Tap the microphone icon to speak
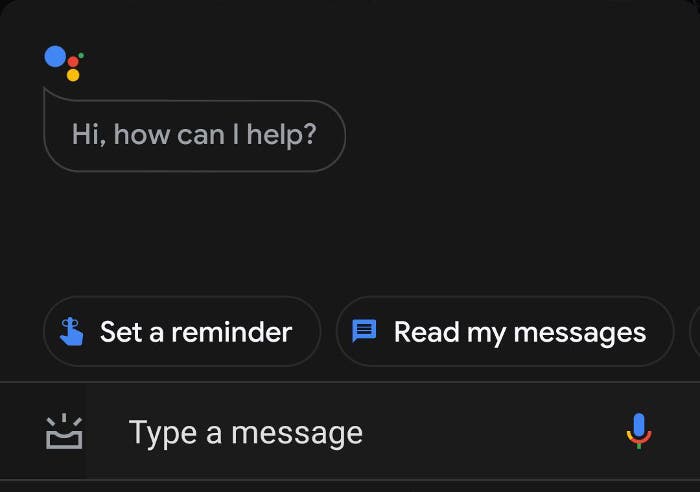The image size is (700, 492). pos(639,431)
